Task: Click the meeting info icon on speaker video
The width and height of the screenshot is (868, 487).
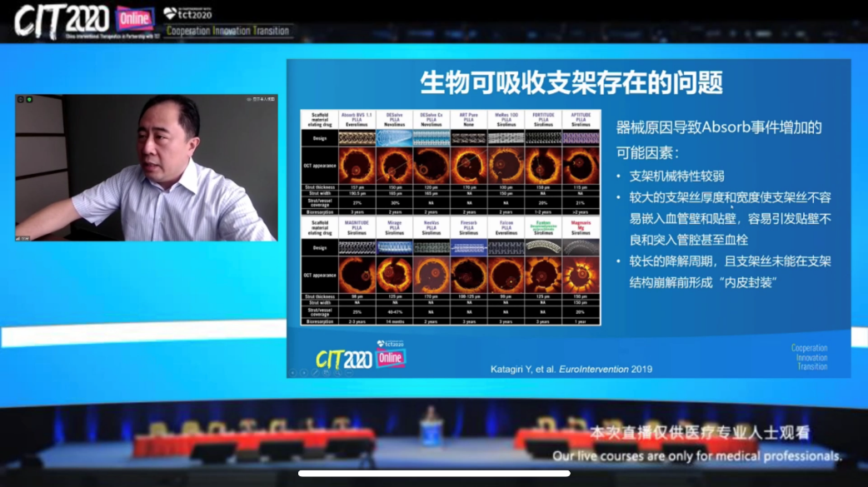Action: tap(21, 99)
